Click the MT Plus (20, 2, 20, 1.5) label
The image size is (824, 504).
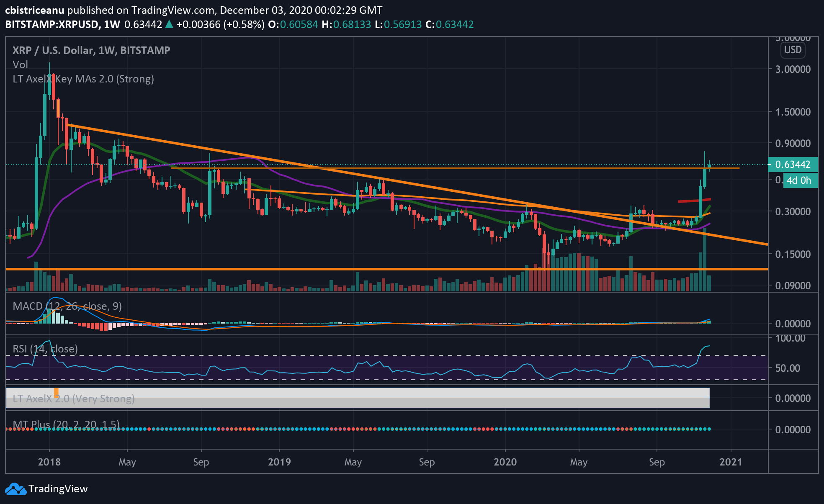click(x=66, y=424)
